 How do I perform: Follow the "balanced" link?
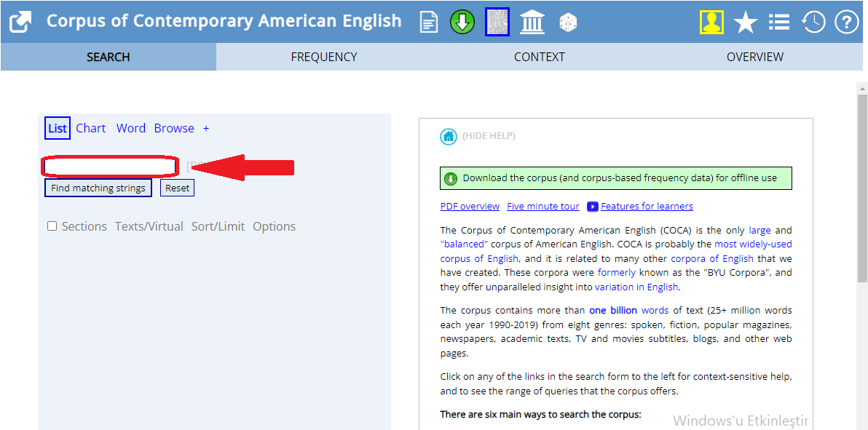(x=464, y=244)
